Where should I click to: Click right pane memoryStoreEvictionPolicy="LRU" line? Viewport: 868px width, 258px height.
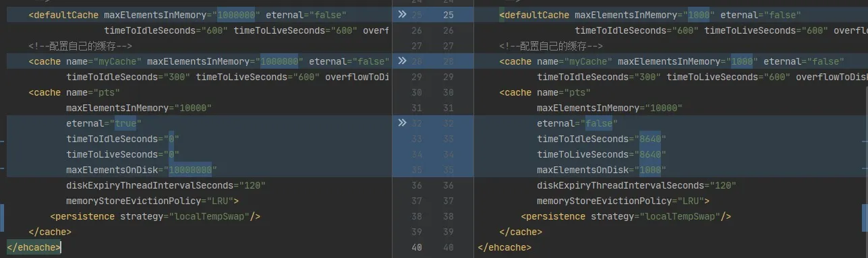click(x=623, y=201)
